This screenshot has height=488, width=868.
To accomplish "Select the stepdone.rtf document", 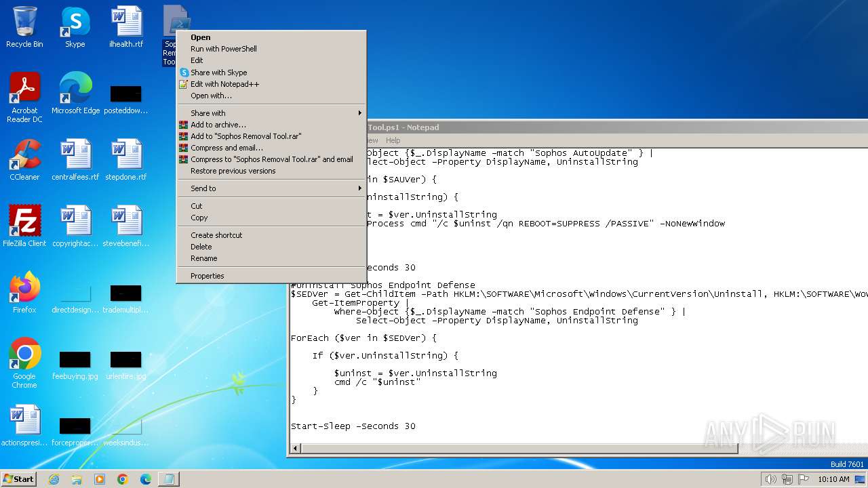I will click(126, 160).
